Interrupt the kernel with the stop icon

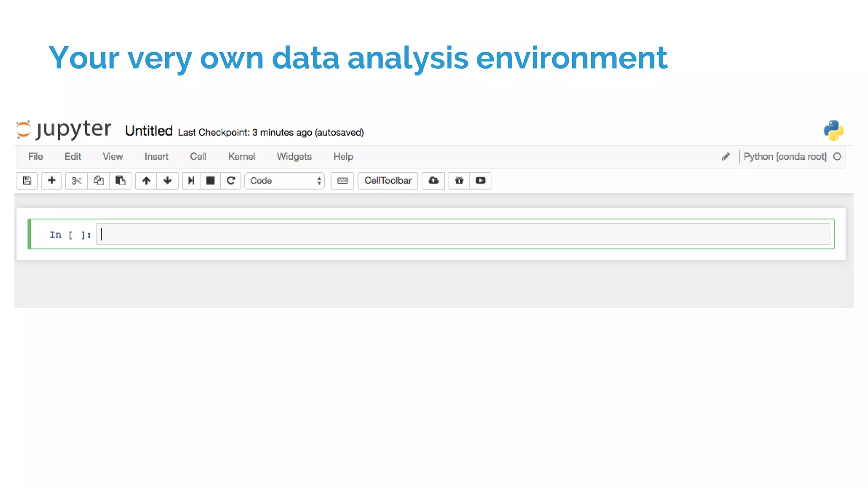coord(210,181)
